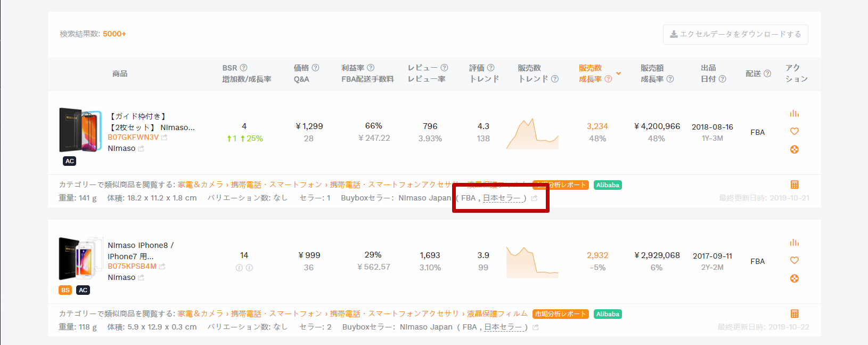
Task: Favorite the B075KPSB4M product with heart icon
Action: 795,260
